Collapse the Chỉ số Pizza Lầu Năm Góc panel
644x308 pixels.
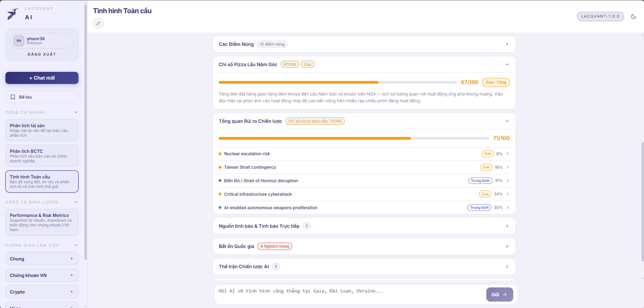[507, 64]
